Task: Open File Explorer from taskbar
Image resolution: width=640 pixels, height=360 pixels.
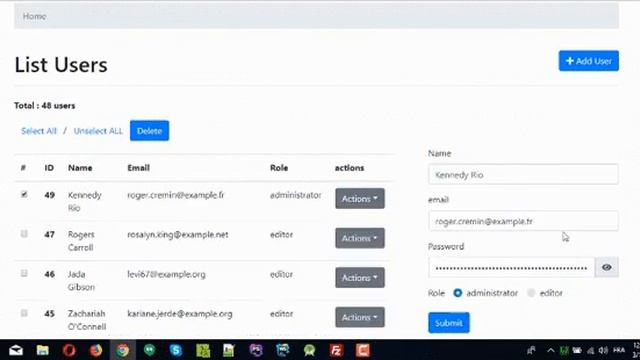Action: coord(42,350)
